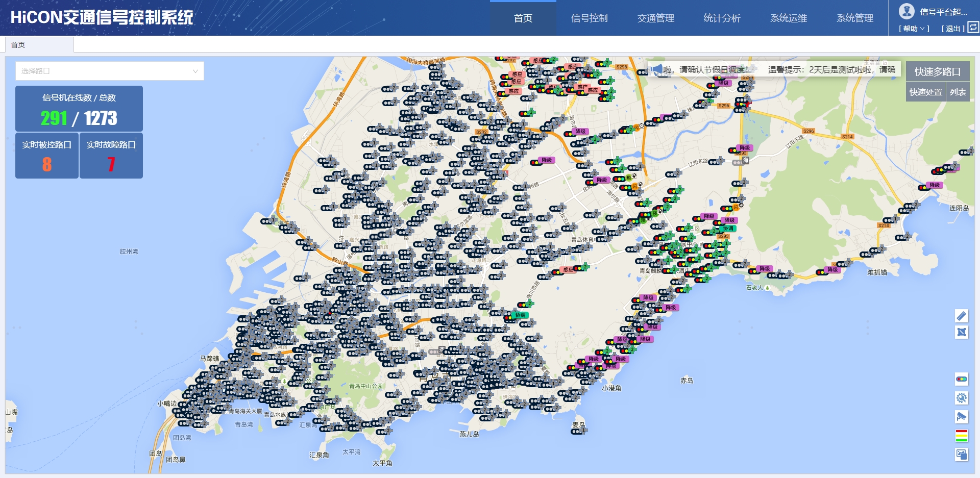Open the 信号控制 menu
The image size is (980, 478).
click(x=590, y=18)
